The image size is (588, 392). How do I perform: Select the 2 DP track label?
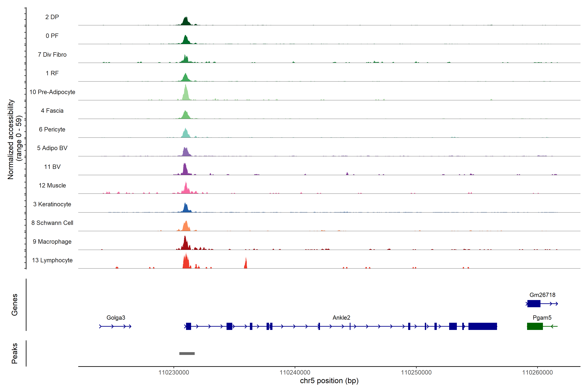point(52,17)
